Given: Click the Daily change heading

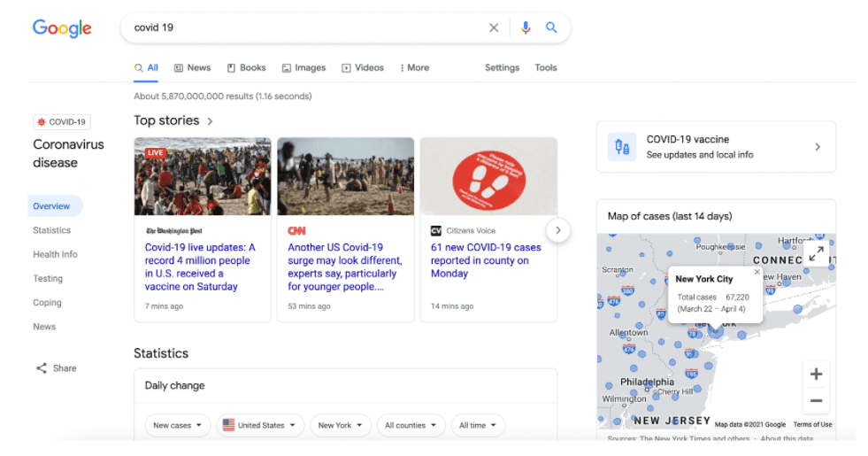Looking at the screenshot, I should (175, 386).
